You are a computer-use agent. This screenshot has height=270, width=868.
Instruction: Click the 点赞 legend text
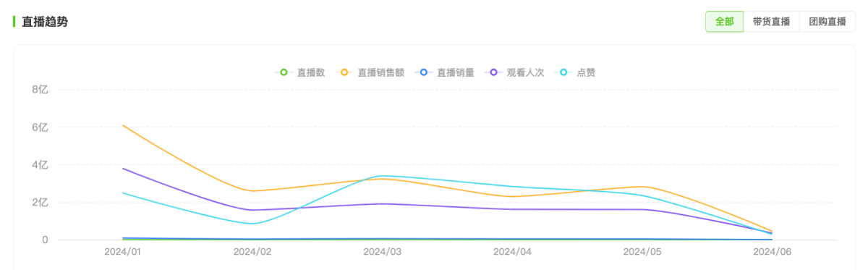click(587, 72)
